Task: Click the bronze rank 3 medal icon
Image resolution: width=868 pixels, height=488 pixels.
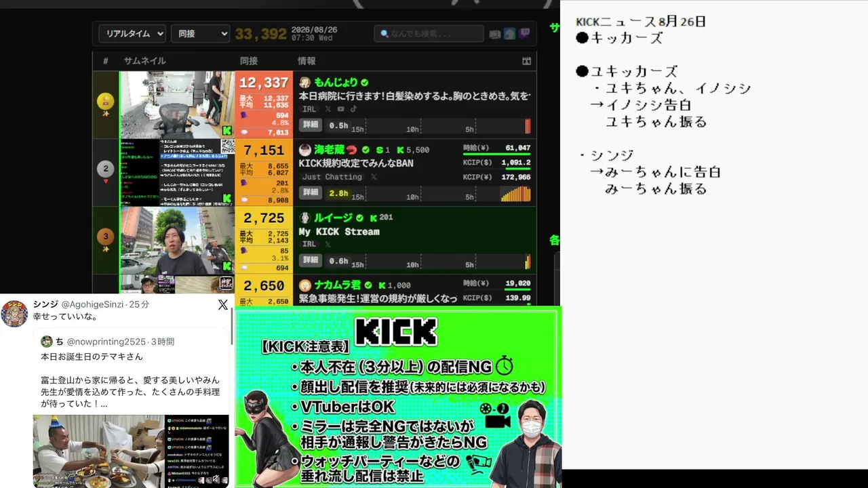Action: tap(106, 237)
